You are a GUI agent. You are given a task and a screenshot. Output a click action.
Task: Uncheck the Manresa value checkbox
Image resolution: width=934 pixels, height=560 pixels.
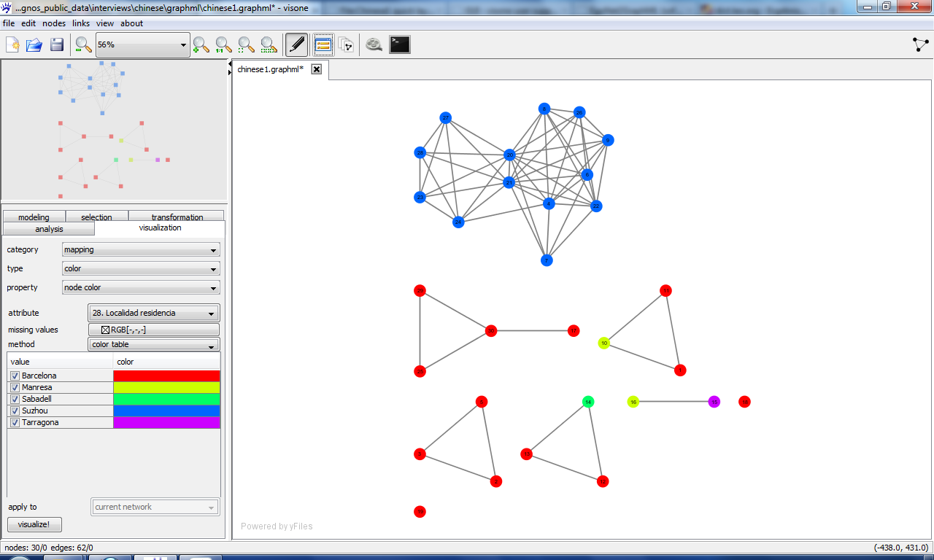pos(15,387)
